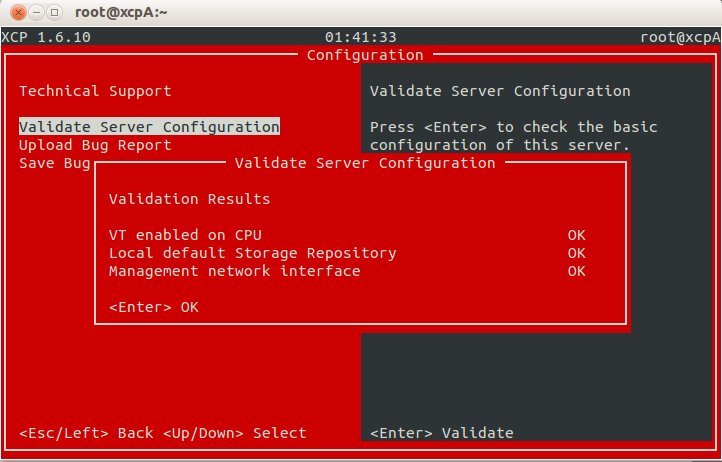Screen dimensions: 722x462
Task: Click the Management network interface row
Action: pos(347,271)
